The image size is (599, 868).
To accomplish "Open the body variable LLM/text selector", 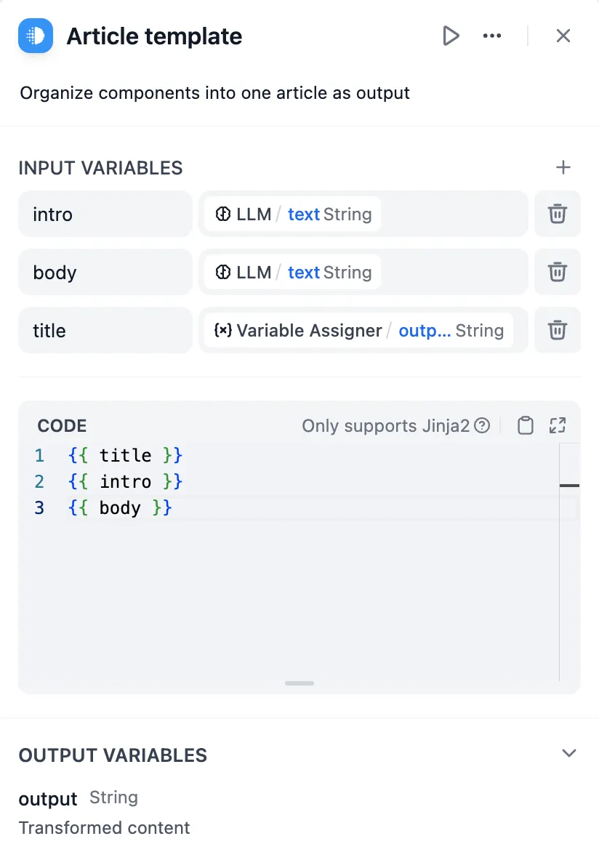I will [x=292, y=273].
